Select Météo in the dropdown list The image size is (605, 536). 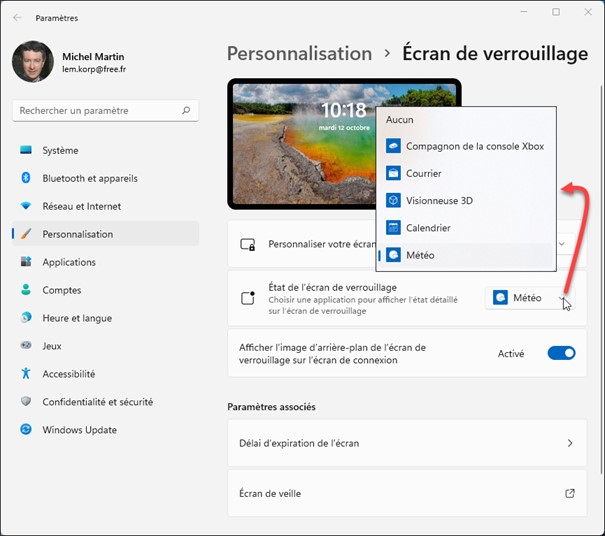[466, 255]
